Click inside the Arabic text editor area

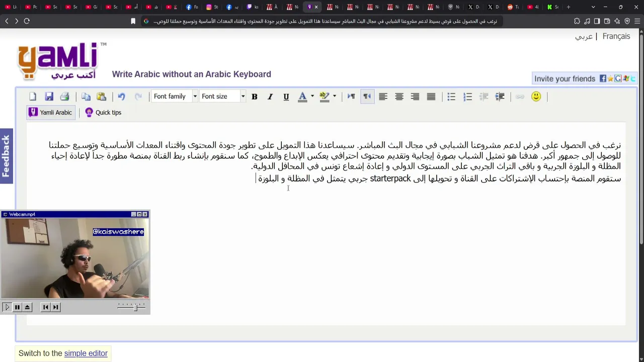[x=326, y=224]
